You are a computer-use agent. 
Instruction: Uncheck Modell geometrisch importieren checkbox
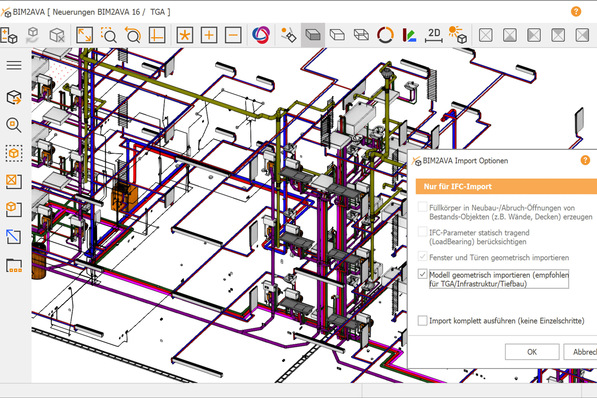(x=422, y=274)
